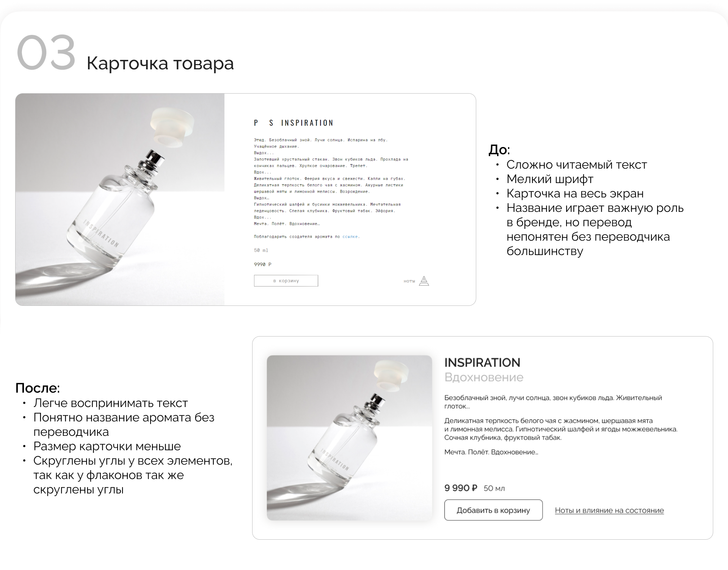The height and width of the screenshot is (570, 728).
Task: Follow the blue 'ссылке' link in description
Action: (350, 236)
